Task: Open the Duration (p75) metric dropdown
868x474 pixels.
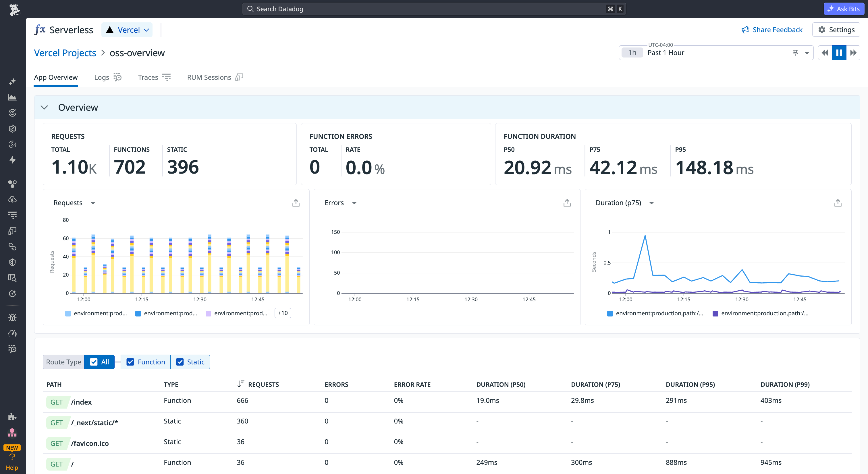Action: 652,203
